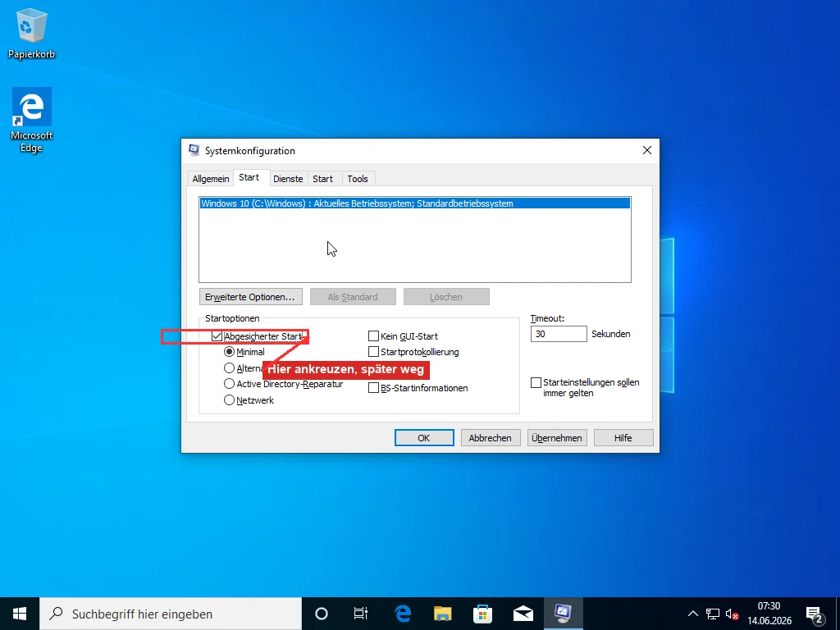
Task: Click the network status tray icon
Action: (713, 614)
